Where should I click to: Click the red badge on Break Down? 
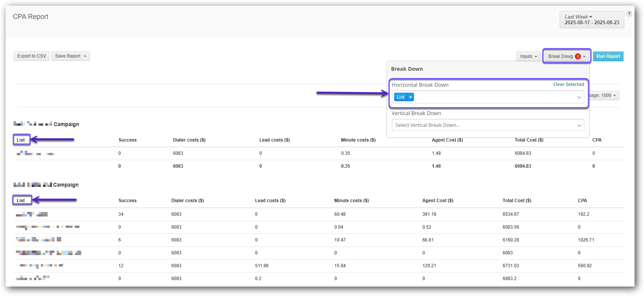[x=577, y=56]
